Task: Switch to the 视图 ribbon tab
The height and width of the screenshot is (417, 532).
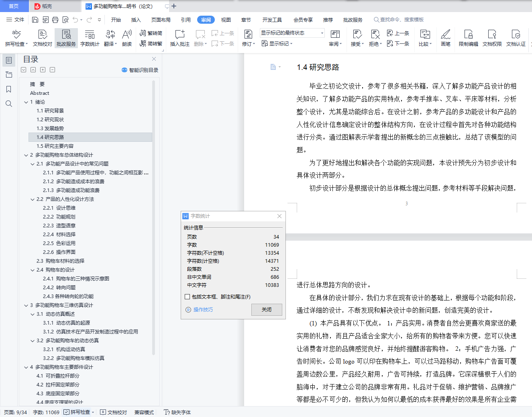Action: coord(226,20)
